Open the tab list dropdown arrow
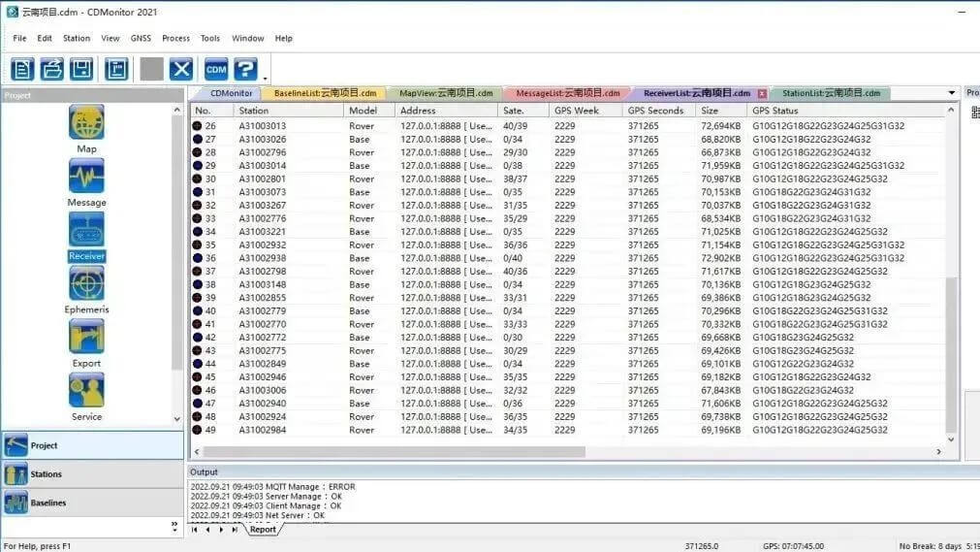The image size is (980, 552). [951, 93]
